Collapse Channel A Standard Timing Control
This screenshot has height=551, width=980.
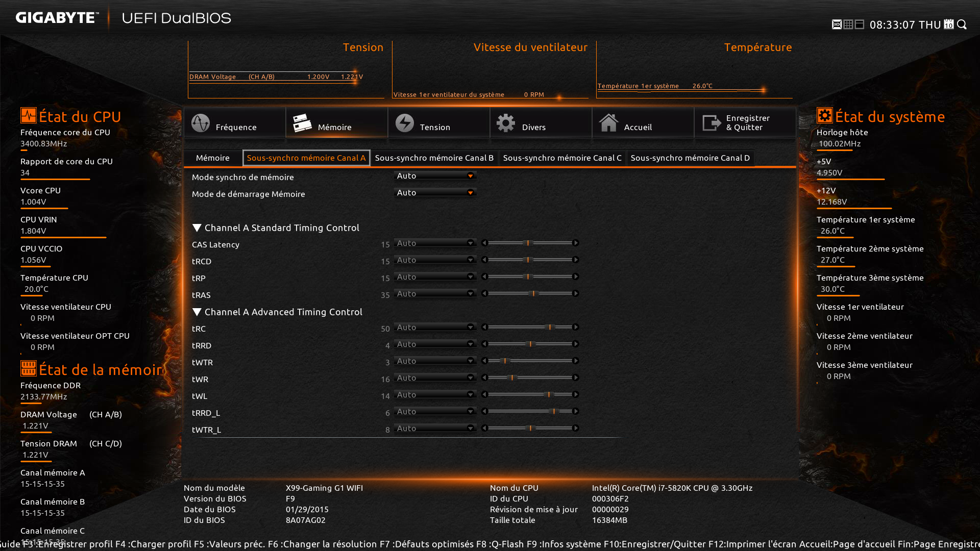click(197, 228)
